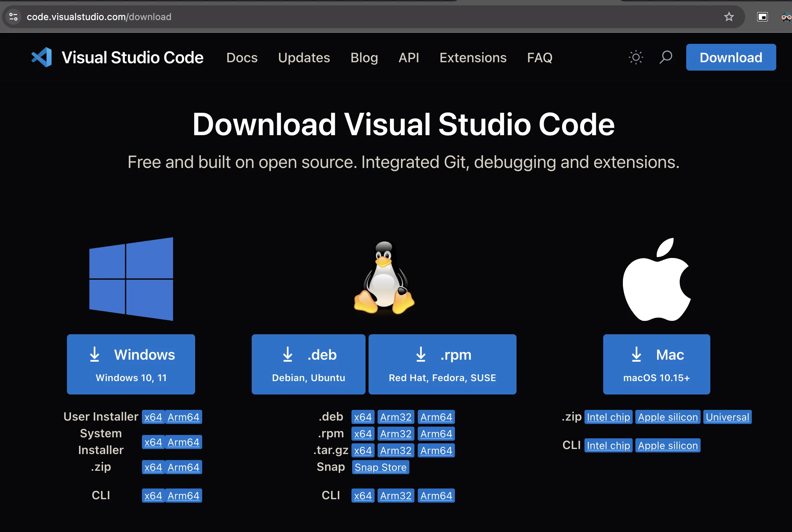Image resolution: width=792 pixels, height=532 pixels.
Task: Select Linux .rpm x64 link
Action: 363,434
